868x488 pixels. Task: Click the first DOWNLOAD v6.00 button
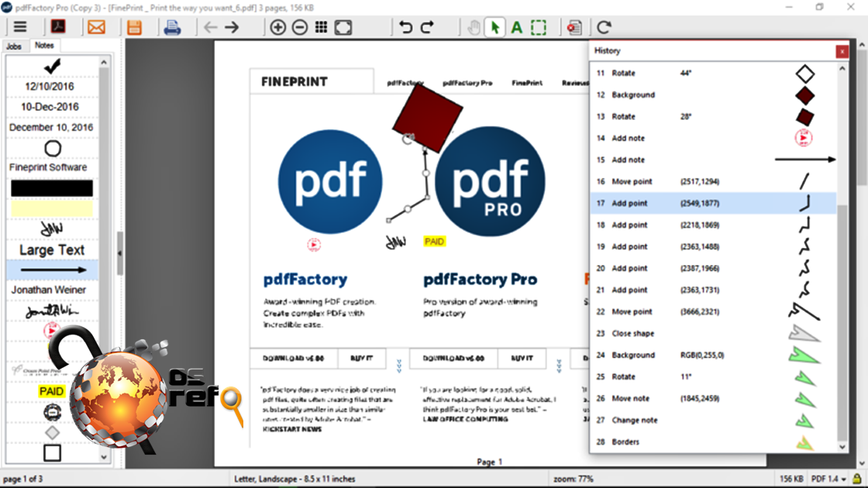294,359
